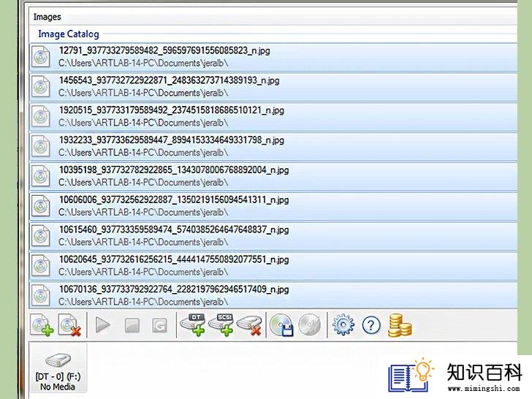532x399 pixels.
Task: Click the Add Image toolbar icon
Action: tap(42, 325)
